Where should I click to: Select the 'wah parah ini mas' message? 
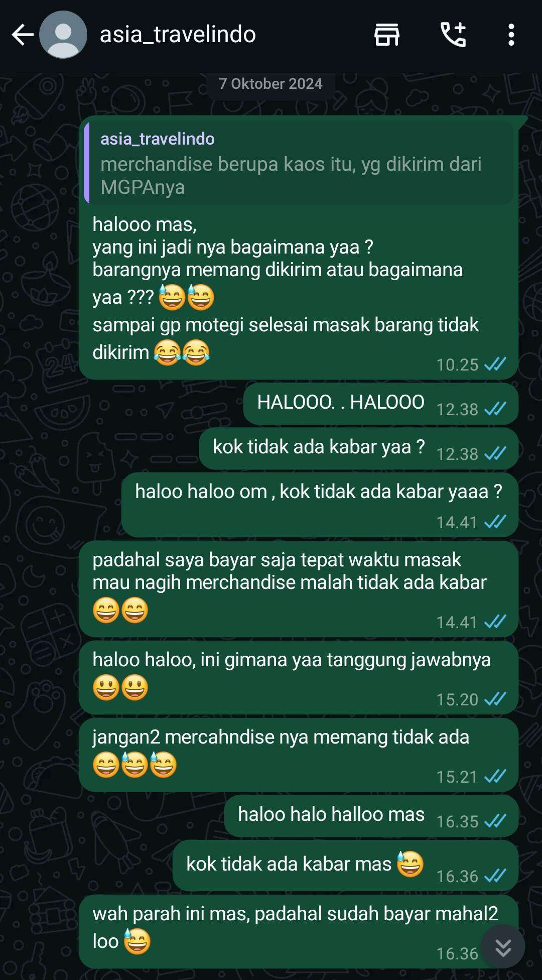pyautogui.click(x=298, y=931)
